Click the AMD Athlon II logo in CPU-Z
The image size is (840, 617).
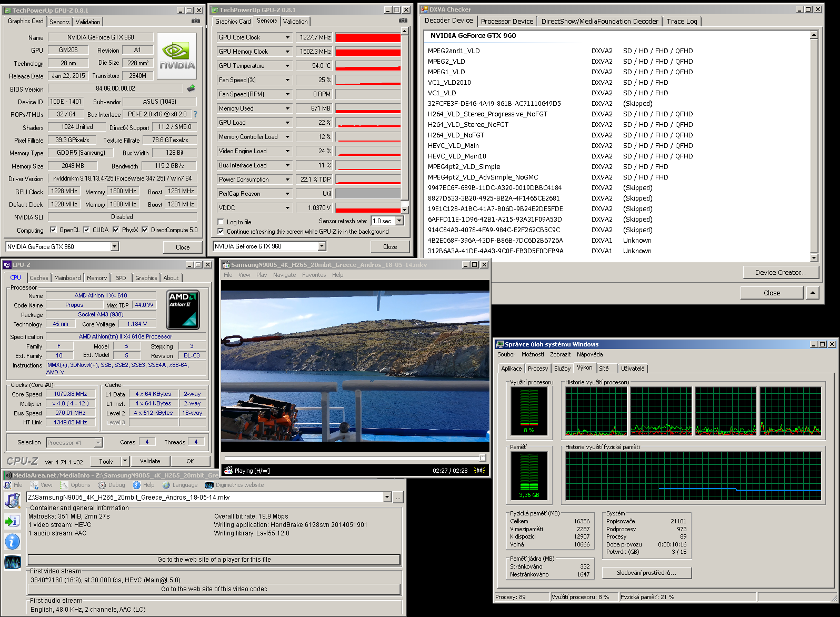click(x=183, y=310)
